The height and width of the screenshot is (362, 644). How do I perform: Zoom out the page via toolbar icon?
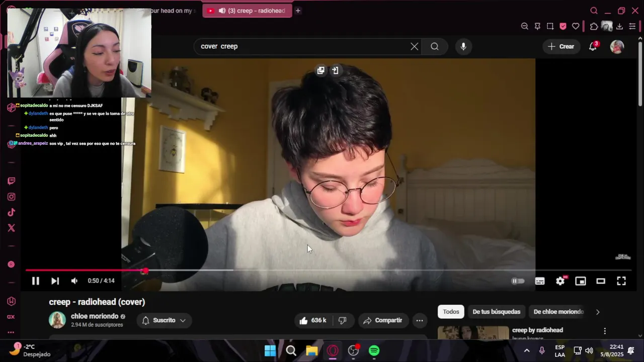point(525,26)
